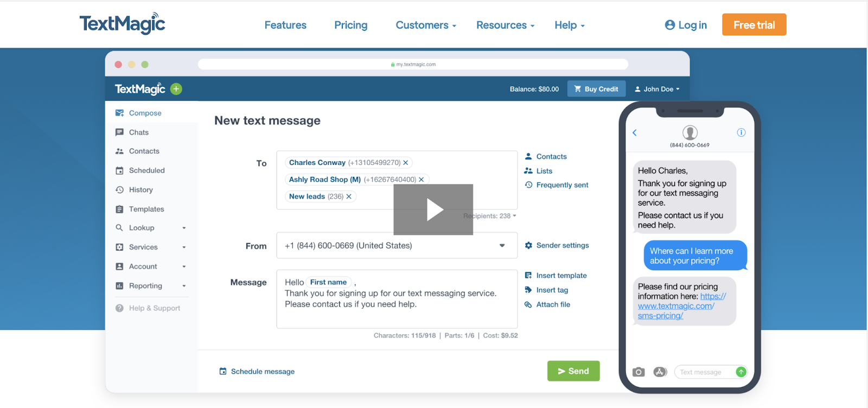Expand the Reporting sidebar section
Image resolution: width=868 pixels, height=408 pixels.
pyautogui.click(x=151, y=286)
